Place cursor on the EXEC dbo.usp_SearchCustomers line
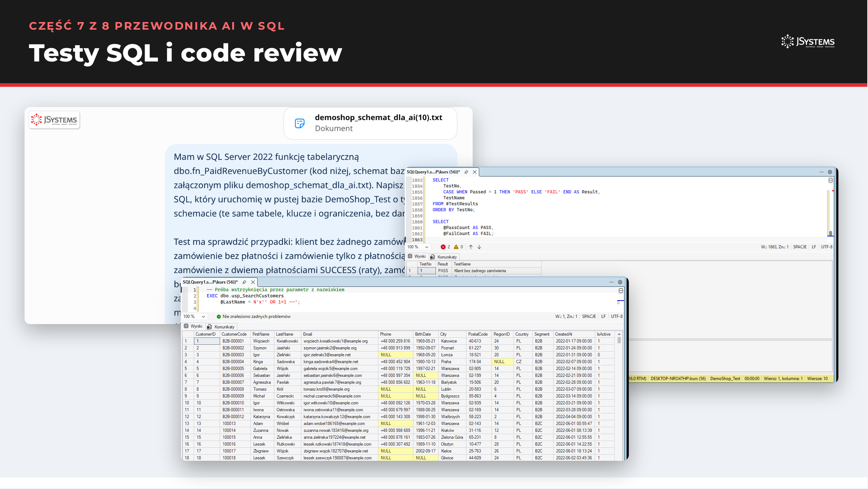 [x=245, y=296]
